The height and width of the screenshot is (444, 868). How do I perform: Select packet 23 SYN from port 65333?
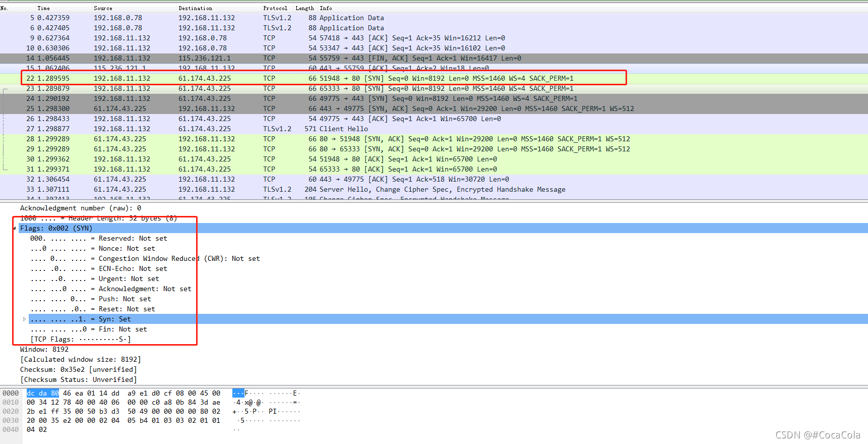tap(434, 88)
